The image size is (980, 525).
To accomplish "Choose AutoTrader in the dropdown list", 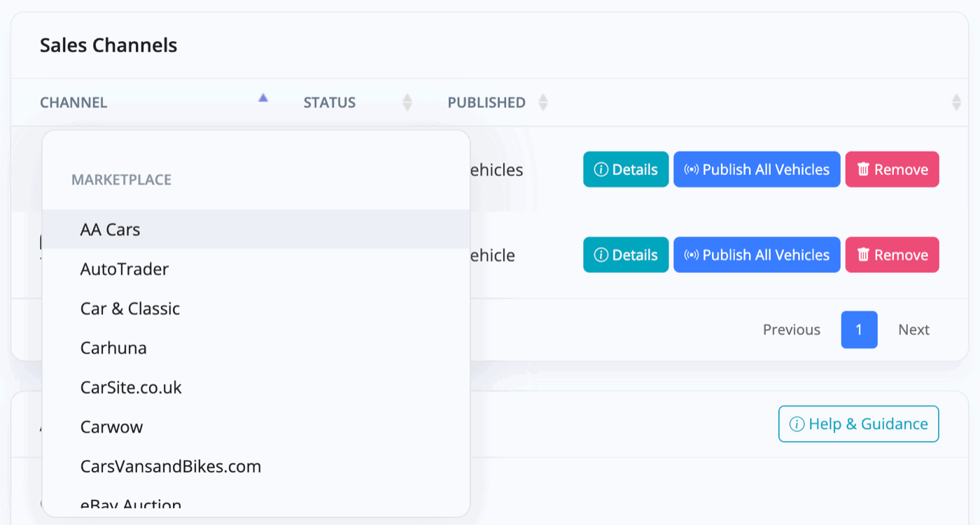I will 256,269.
